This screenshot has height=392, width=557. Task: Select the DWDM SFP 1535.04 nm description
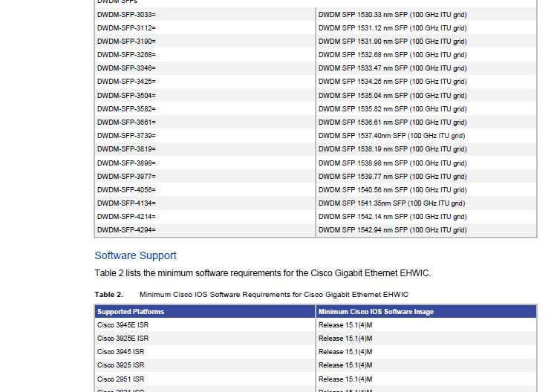tap(392, 96)
